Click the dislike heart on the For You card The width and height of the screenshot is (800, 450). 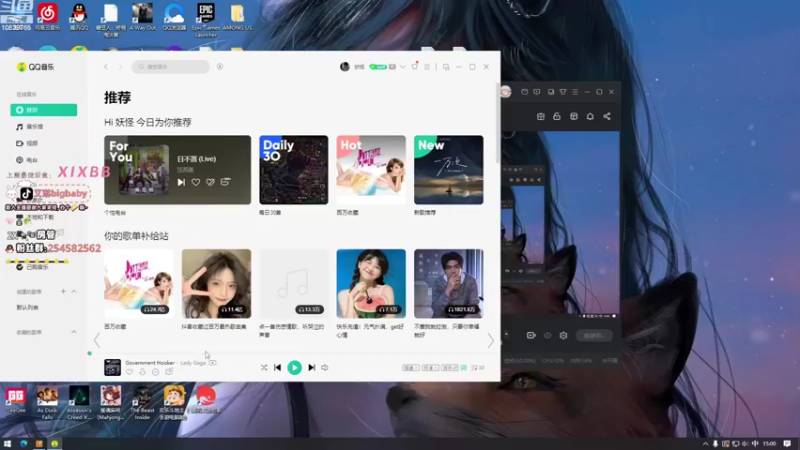click(x=210, y=182)
